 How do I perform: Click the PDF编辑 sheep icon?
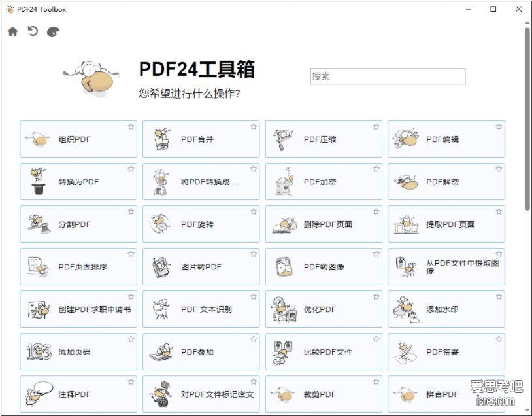[x=406, y=139]
